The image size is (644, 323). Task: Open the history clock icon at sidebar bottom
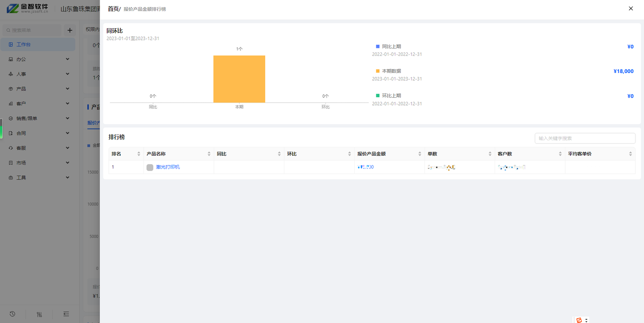pos(12,314)
